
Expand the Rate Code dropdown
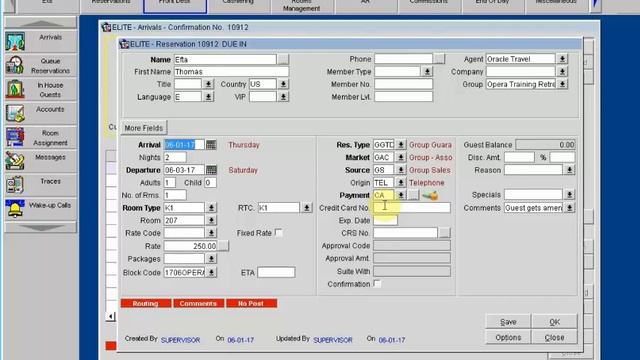[211, 233]
